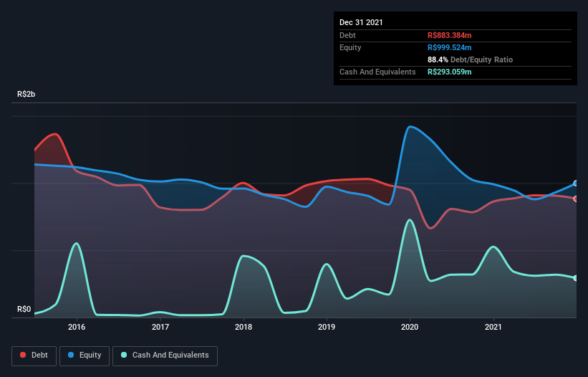Screen dimensions: 588x377
Task: Click the 2017 x-axis label
Action: [160, 327]
